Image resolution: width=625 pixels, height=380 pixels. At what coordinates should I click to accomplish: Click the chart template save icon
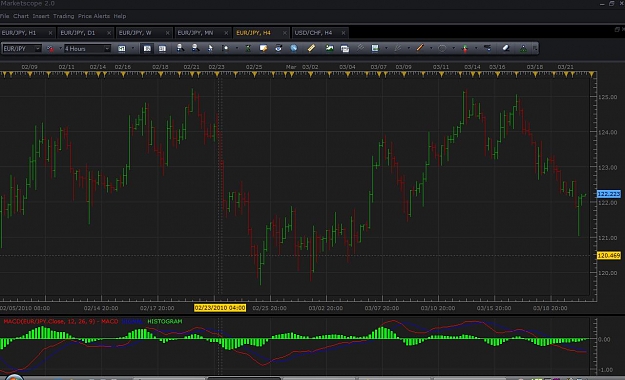375,48
